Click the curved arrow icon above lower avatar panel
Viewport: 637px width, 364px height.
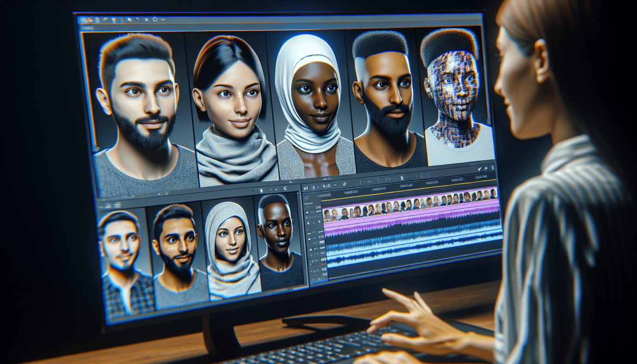coord(285,188)
